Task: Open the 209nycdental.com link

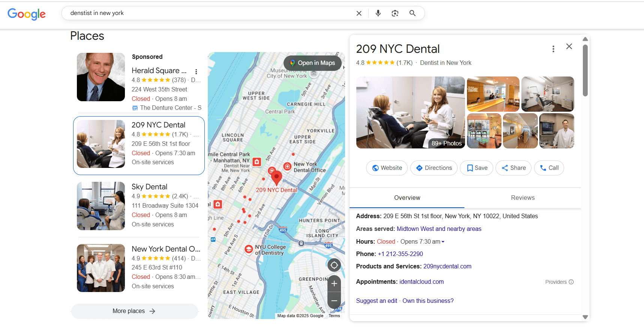Action: coord(447,266)
